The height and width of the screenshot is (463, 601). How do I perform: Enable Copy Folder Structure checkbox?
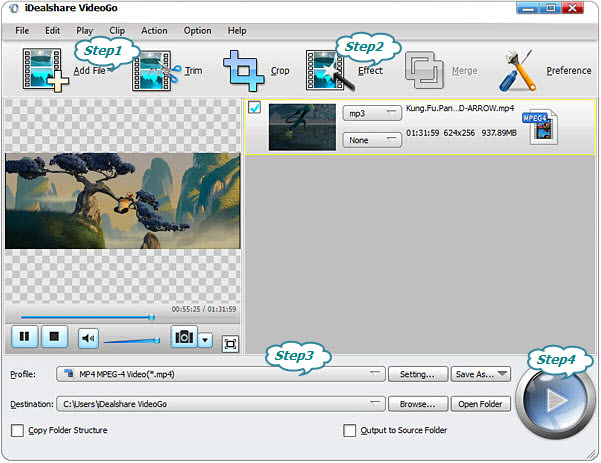pos(17,430)
